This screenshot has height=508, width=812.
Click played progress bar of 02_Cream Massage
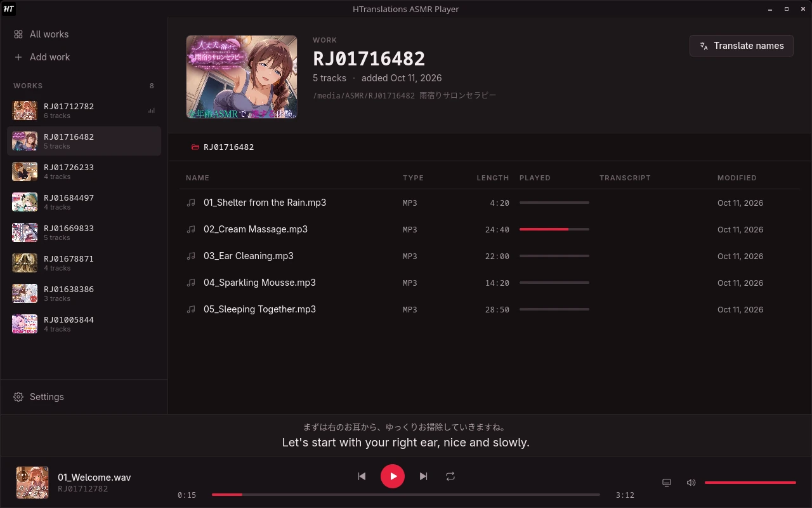[554, 229]
